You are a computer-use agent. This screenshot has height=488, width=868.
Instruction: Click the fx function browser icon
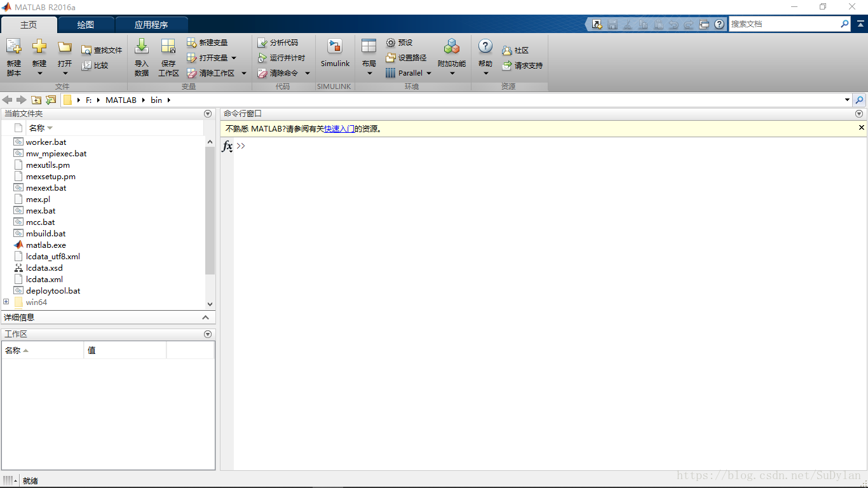[x=227, y=147]
